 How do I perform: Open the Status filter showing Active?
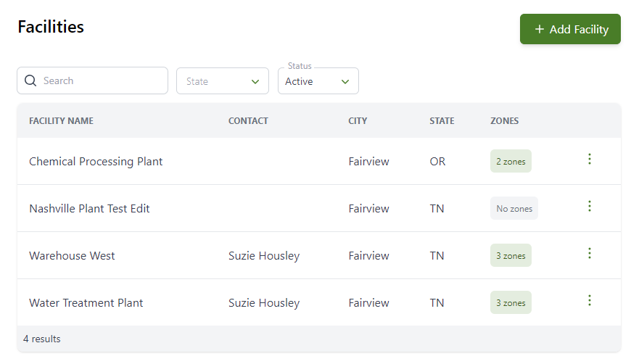(318, 80)
